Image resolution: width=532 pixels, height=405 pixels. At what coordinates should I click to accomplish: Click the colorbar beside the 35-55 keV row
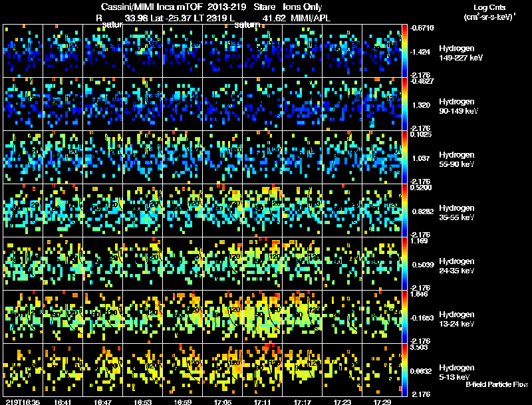tap(404, 210)
